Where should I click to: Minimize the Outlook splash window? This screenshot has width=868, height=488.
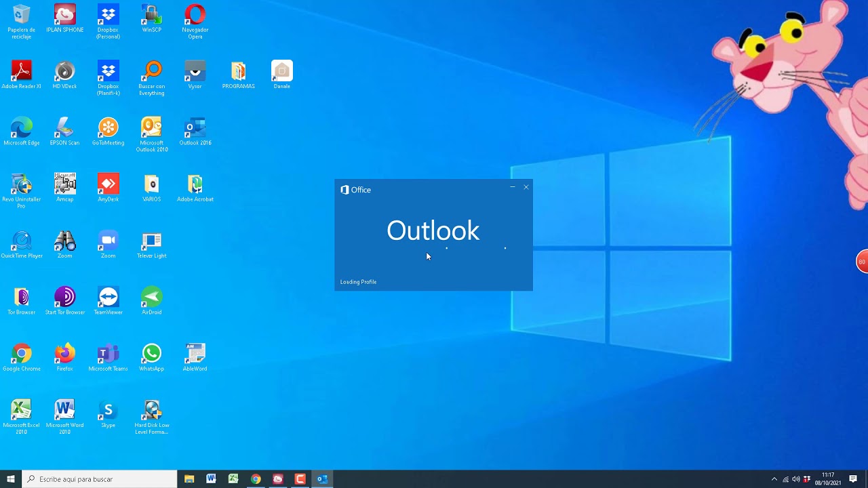(x=513, y=187)
